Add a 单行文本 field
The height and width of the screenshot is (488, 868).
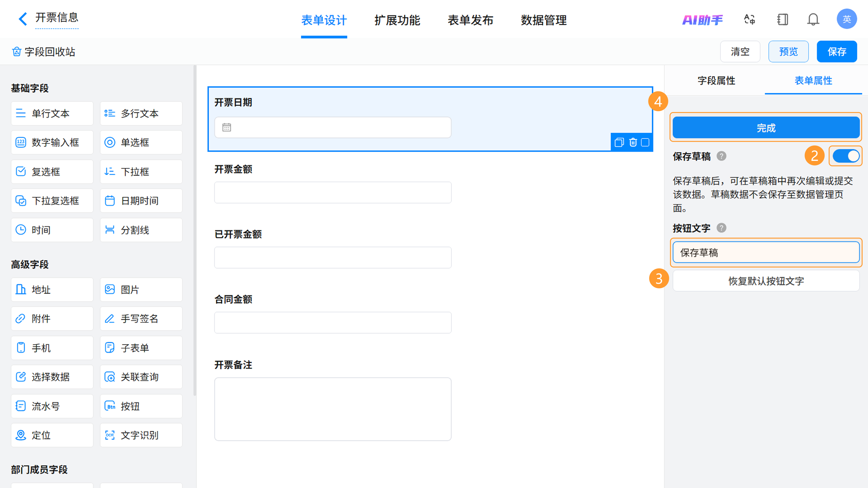[x=52, y=113]
